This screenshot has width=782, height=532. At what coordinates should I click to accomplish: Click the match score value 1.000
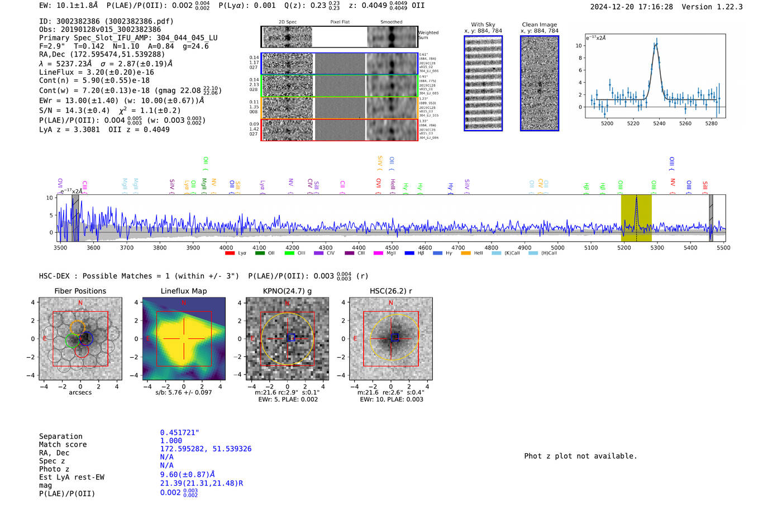coord(171,441)
